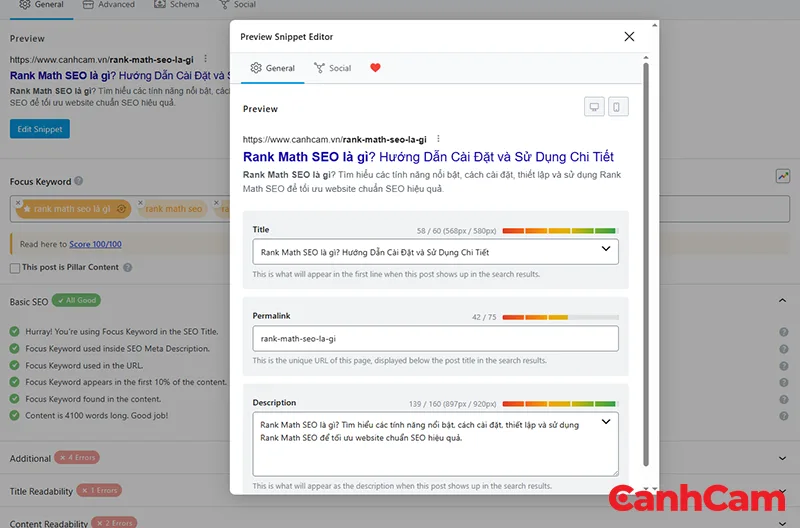Edit the Description text area
Viewport: 800px width, 528px height.
435,444
